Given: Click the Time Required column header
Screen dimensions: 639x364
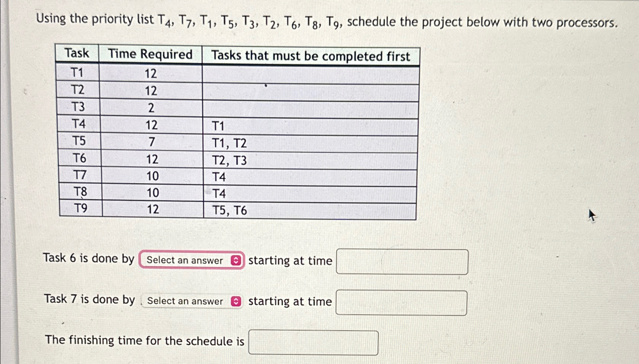Looking at the screenshot, I should (x=150, y=54).
